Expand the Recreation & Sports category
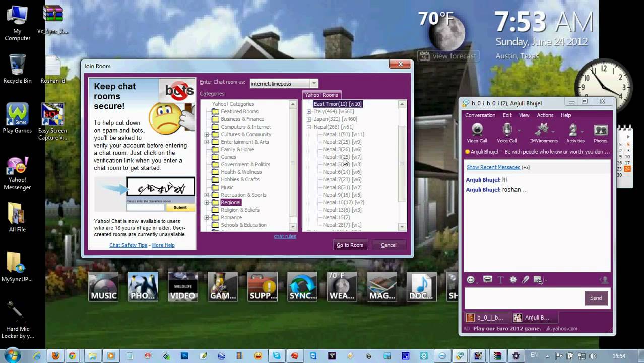The width and height of the screenshot is (644, 363). click(207, 195)
